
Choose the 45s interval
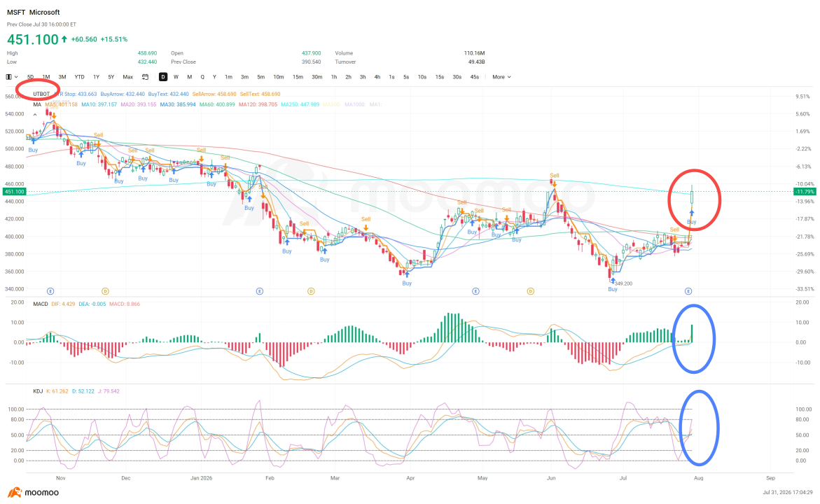coord(474,77)
